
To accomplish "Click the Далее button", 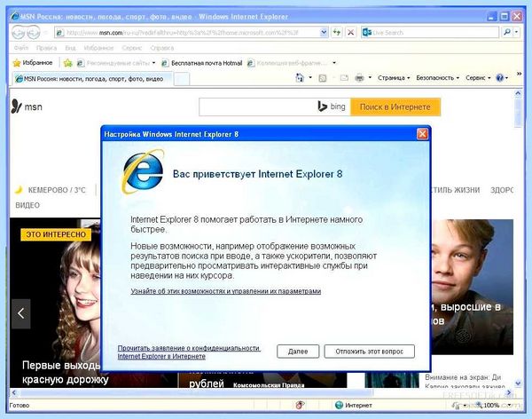I will tap(298, 352).
